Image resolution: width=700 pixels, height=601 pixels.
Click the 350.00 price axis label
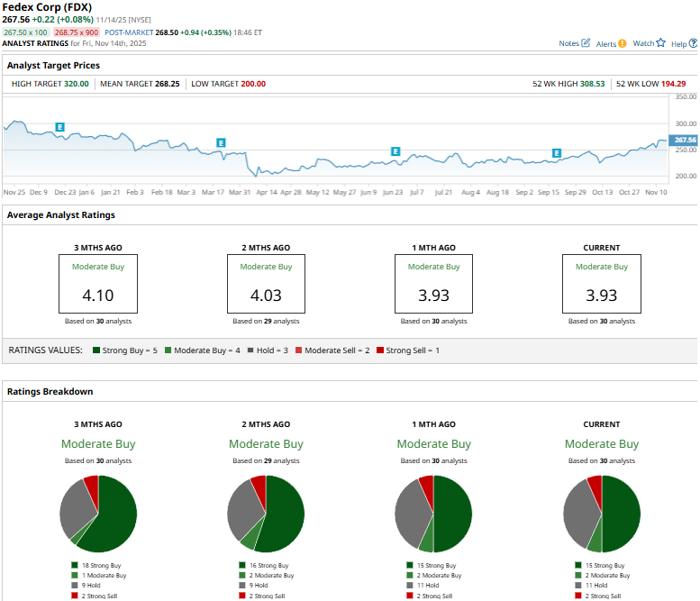pos(686,96)
